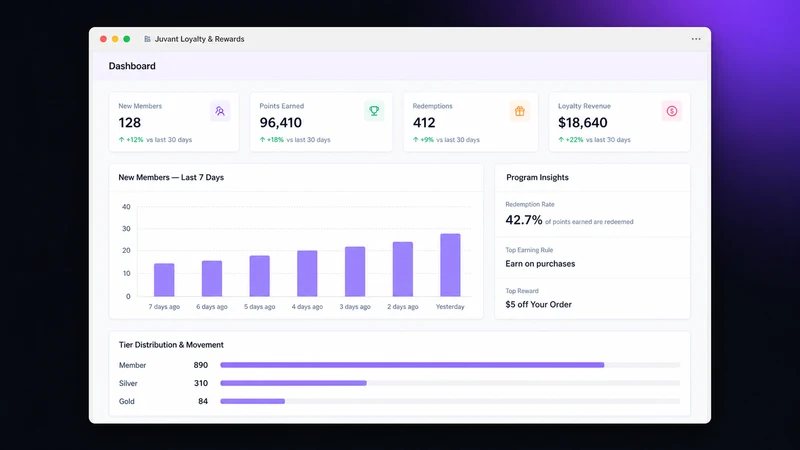This screenshot has width=800, height=450.
Task: Click the Silver tier progress bar
Action: pos(450,383)
